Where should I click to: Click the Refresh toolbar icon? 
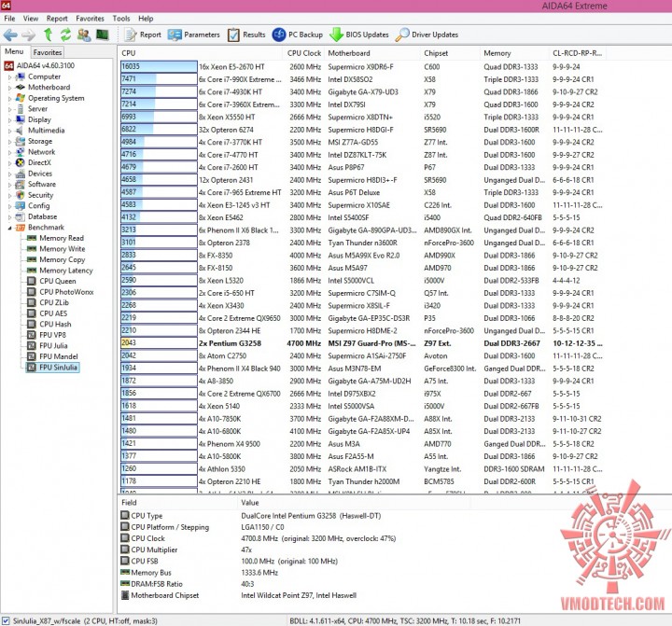click(x=65, y=35)
